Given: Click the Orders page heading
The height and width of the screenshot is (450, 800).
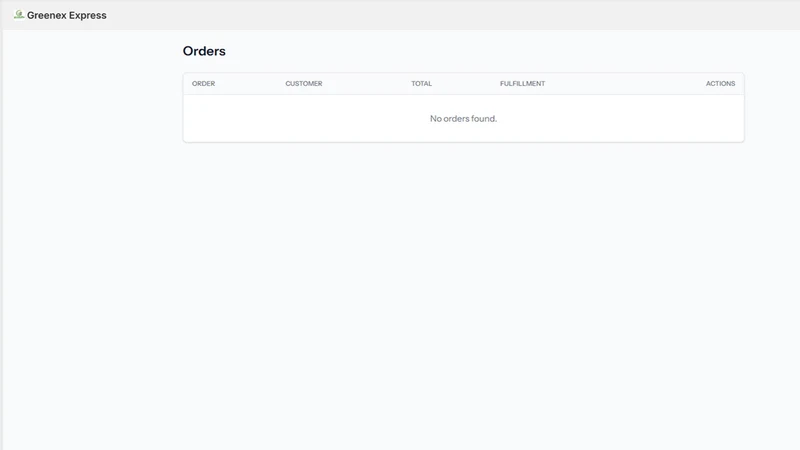Looking at the screenshot, I should pos(204,51).
